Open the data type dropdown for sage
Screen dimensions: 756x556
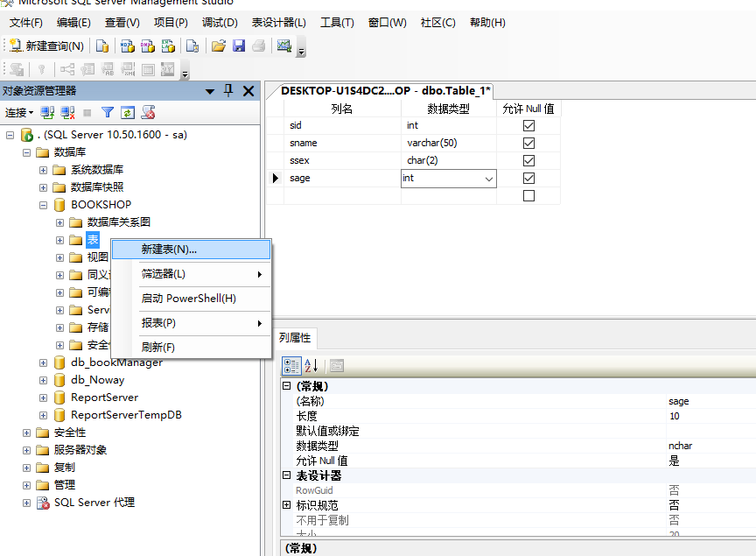point(489,179)
